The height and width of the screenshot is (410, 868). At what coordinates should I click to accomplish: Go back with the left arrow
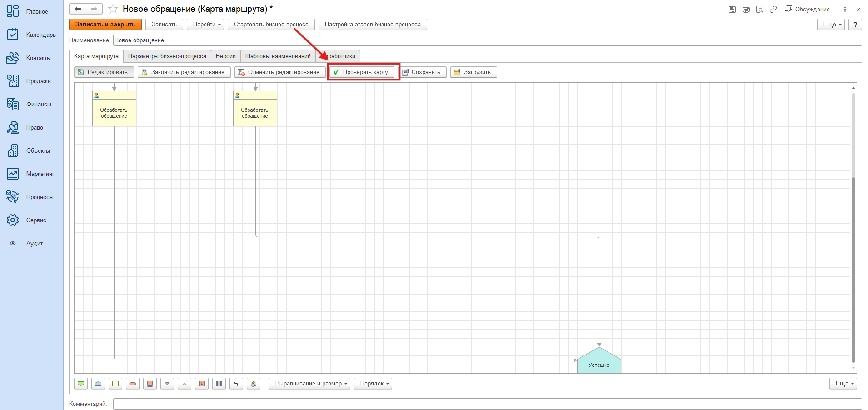(x=78, y=9)
